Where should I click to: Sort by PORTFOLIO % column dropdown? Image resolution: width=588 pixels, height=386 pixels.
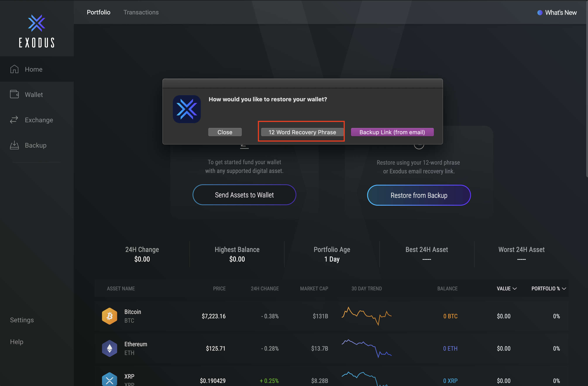[549, 288]
